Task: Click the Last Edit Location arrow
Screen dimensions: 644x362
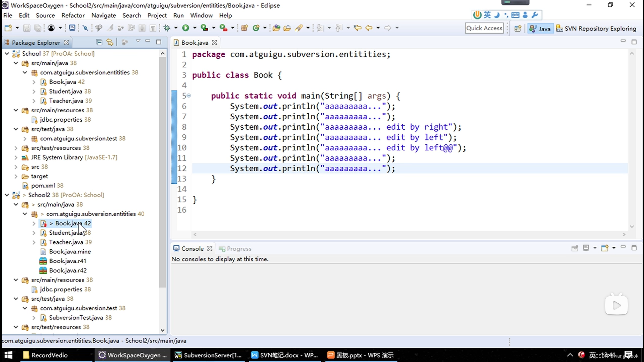Action: tap(358, 28)
